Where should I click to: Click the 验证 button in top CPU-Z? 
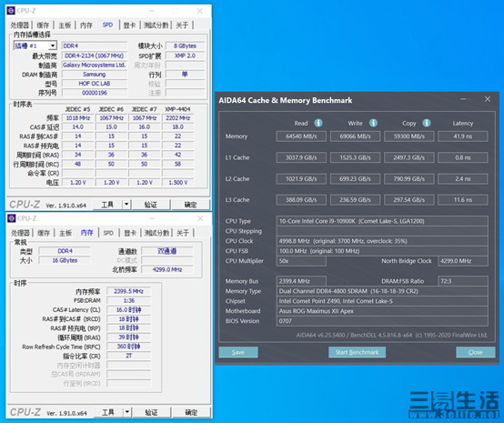pos(151,205)
